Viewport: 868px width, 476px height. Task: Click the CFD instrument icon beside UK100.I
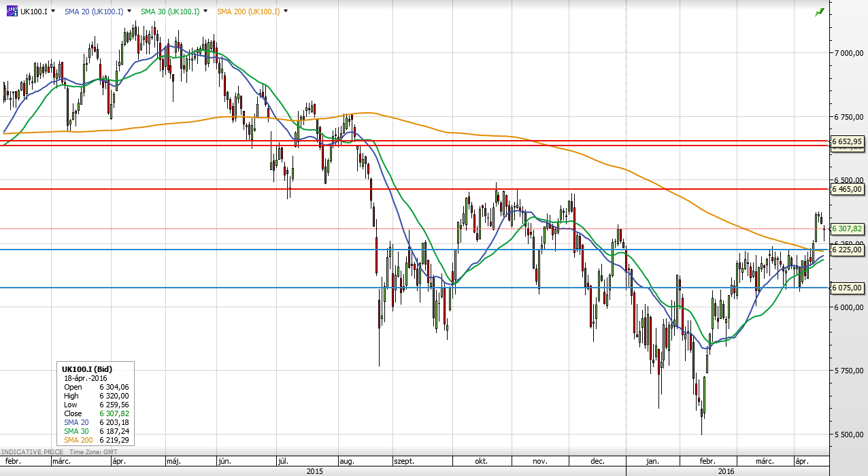click(12, 12)
